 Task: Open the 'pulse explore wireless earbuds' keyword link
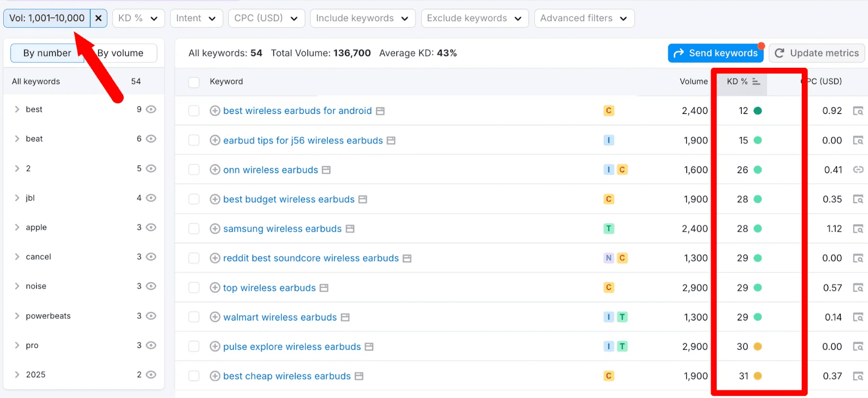(x=292, y=346)
